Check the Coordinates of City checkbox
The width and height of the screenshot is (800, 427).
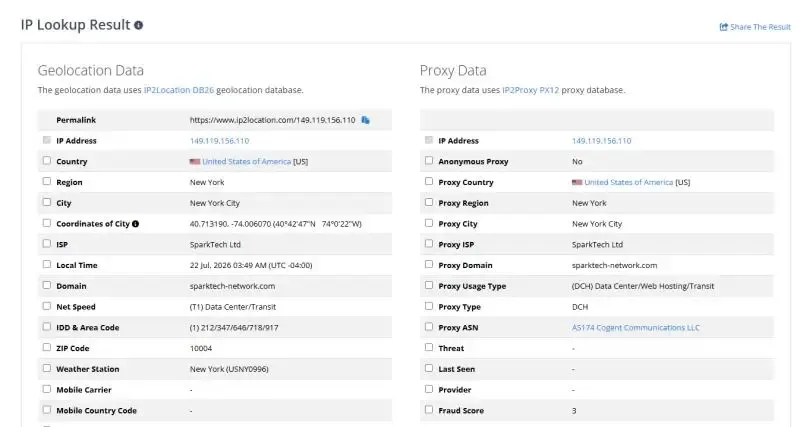[47, 223]
